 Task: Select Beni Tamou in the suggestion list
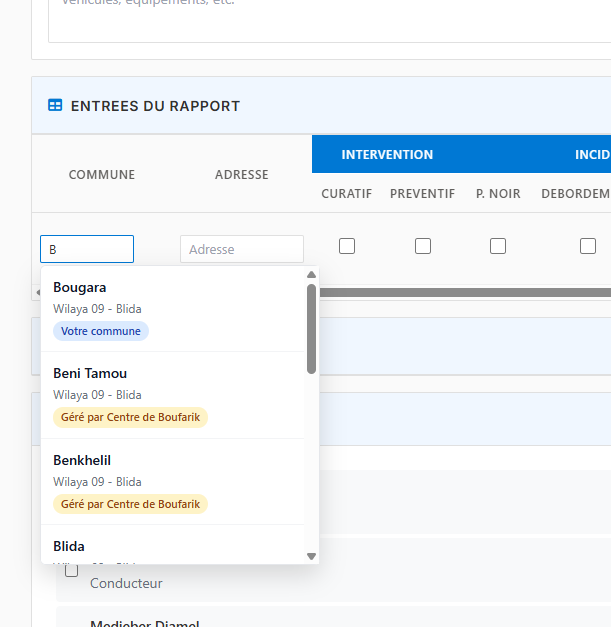pyautogui.click(x=90, y=374)
